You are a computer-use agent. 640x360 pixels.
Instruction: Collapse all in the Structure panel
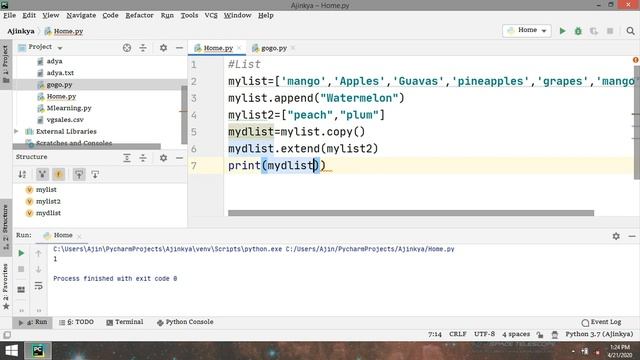point(143,158)
